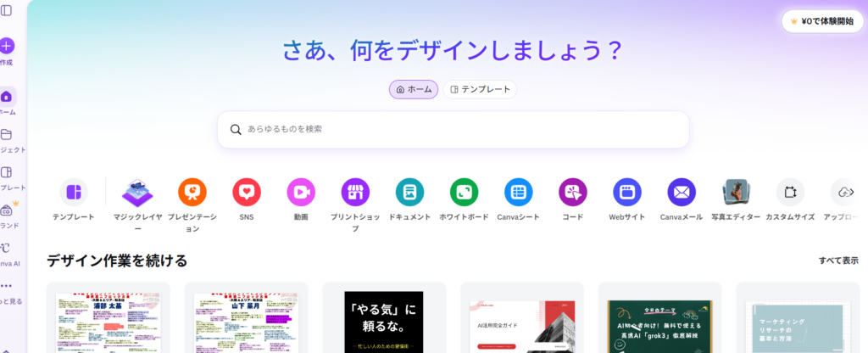The width and height of the screenshot is (868, 353).
Task: Open the projects folder sidebar icon
Action: 6,135
